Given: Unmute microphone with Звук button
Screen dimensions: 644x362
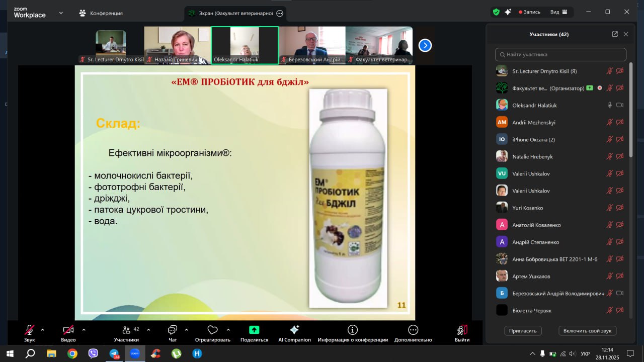Looking at the screenshot, I should pyautogui.click(x=30, y=330).
